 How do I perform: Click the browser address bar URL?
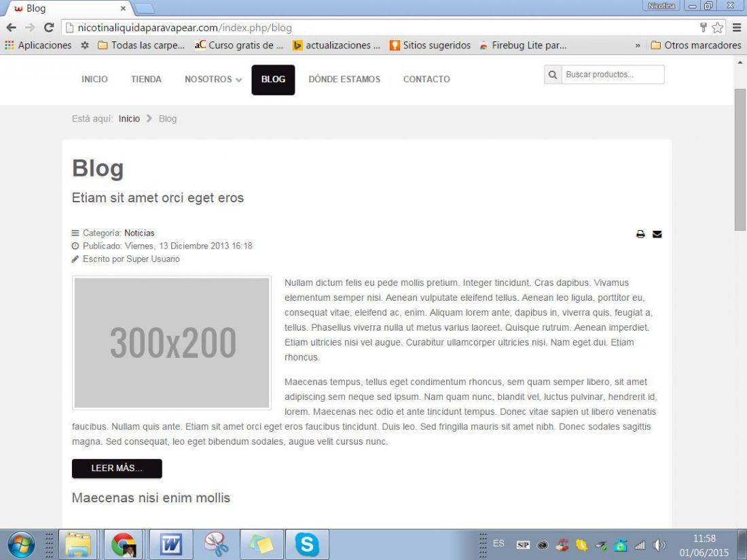[185, 28]
